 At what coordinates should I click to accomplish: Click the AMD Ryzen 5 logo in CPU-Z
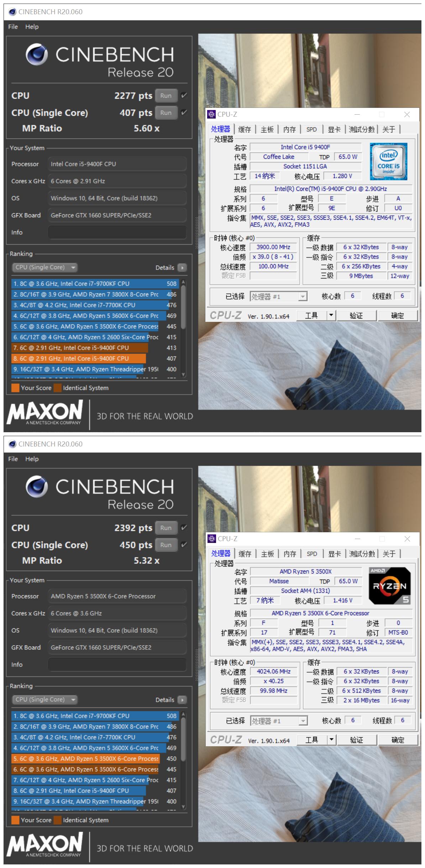click(389, 585)
